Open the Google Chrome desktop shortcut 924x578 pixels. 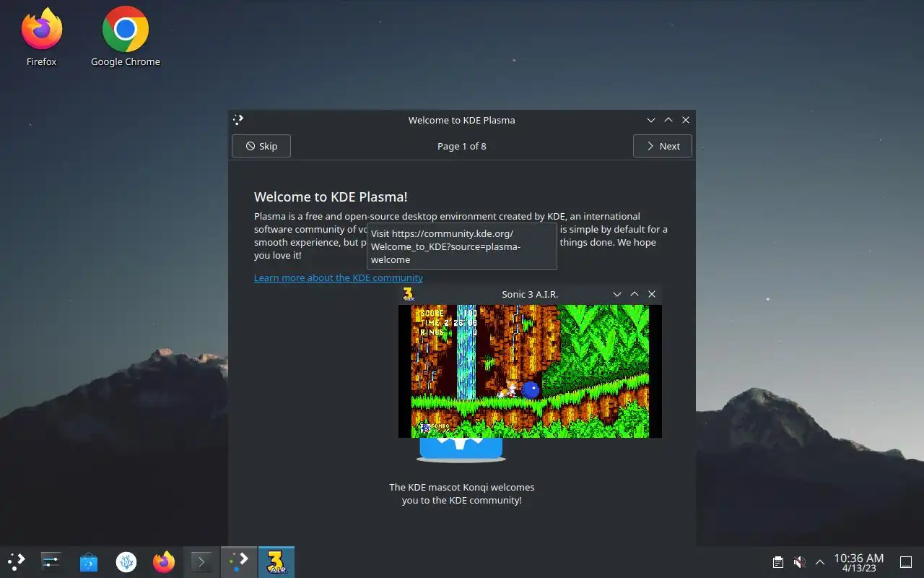point(126,38)
